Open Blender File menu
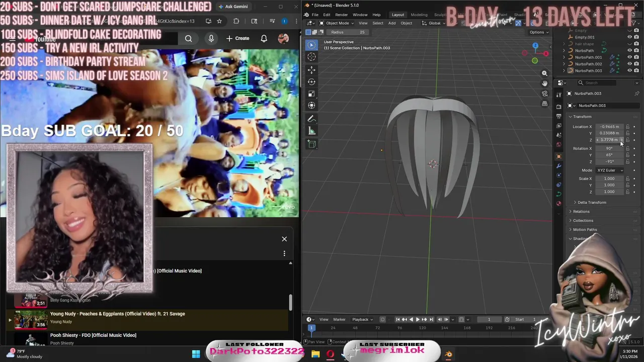This screenshot has width=644, height=362. (315, 15)
